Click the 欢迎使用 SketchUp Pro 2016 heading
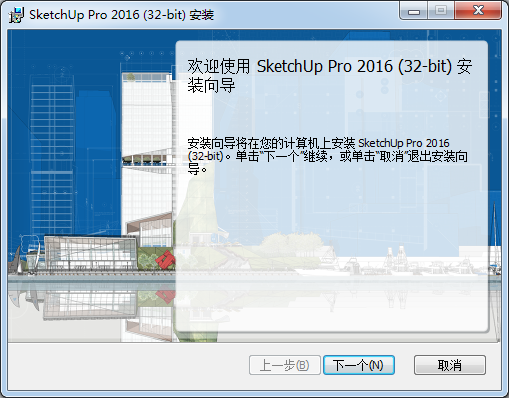Image resolution: width=509 pixels, height=398 pixels. pyautogui.click(x=329, y=76)
